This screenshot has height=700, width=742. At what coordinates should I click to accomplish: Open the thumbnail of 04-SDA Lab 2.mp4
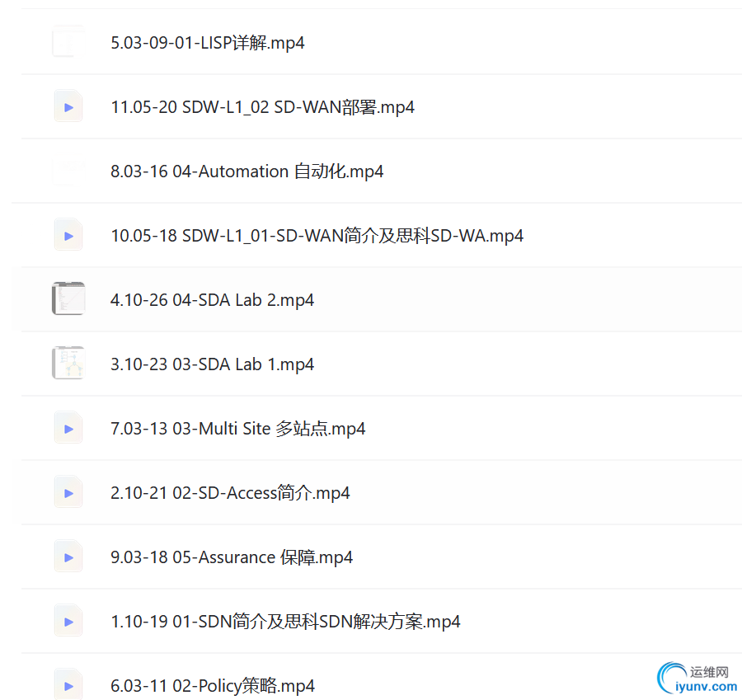pyautogui.click(x=68, y=298)
